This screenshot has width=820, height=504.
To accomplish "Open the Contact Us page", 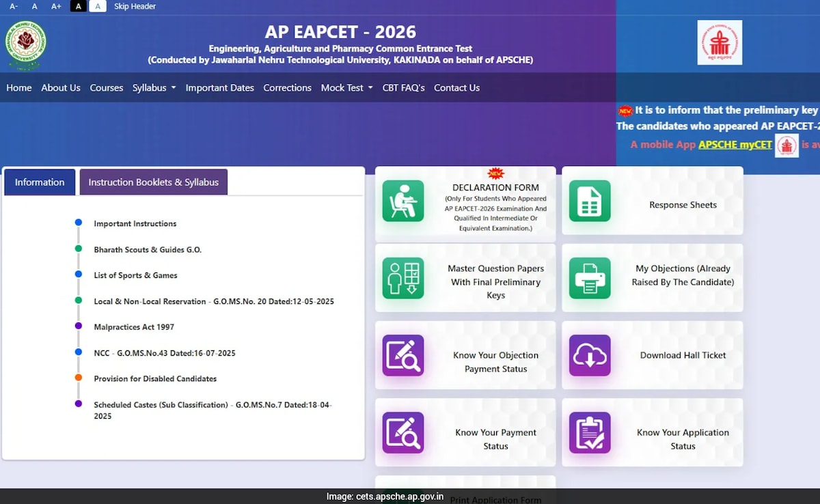I will tap(456, 87).
